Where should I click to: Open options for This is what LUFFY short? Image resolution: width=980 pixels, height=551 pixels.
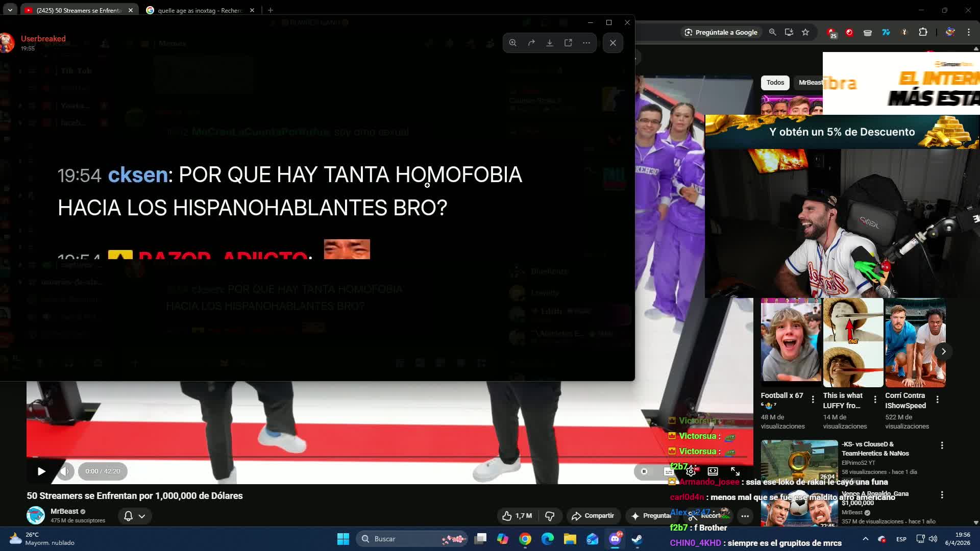point(875,399)
